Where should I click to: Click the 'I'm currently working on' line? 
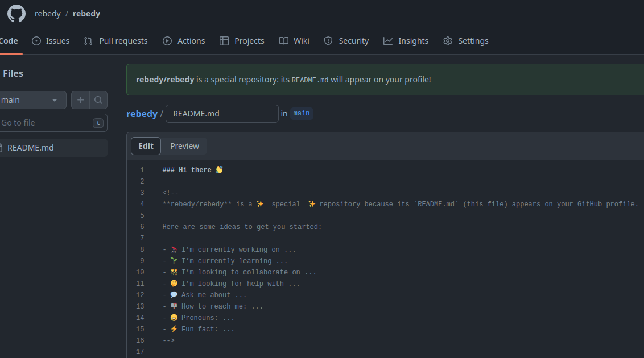point(229,249)
